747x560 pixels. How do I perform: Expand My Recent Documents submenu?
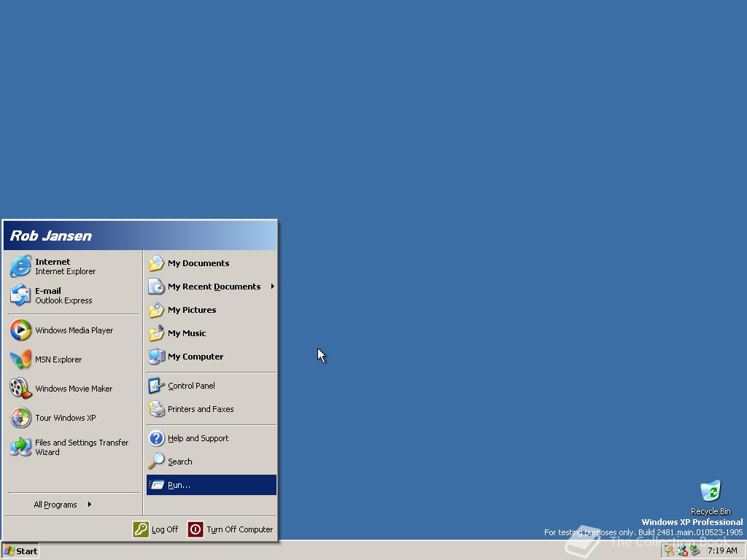click(211, 287)
